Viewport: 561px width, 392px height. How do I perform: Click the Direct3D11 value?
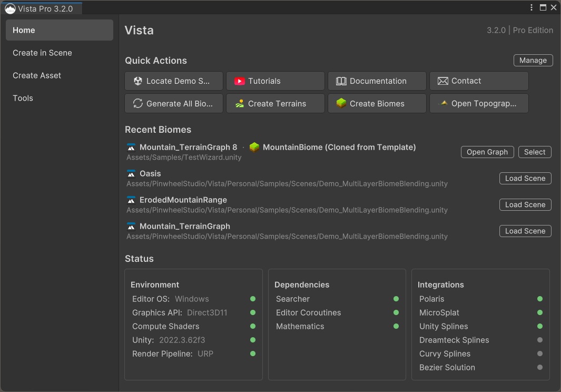click(x=207, y=312)
